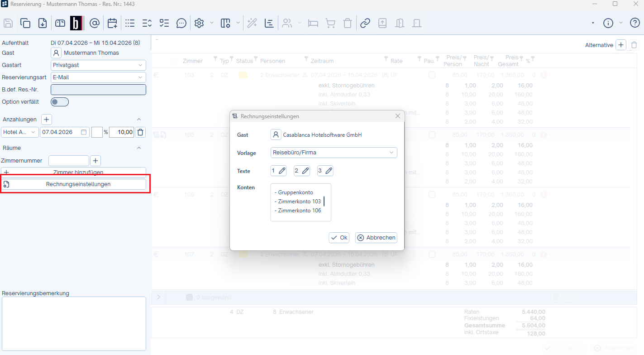This screenshot has width=644, height=355.
Task: Open the Vorlage dropdown Reisebüro/Firma
Action: coord(334,153)
